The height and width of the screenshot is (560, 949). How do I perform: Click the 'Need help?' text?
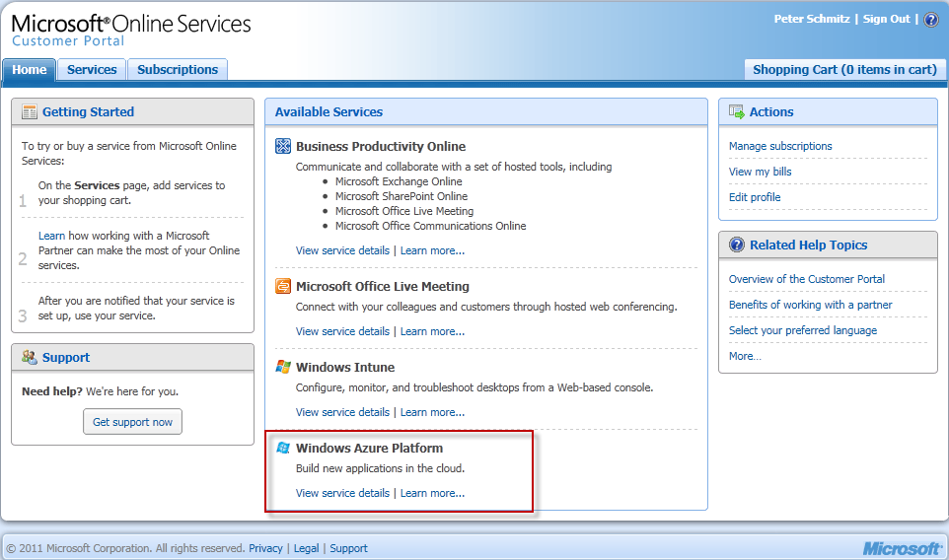[52, 391]
